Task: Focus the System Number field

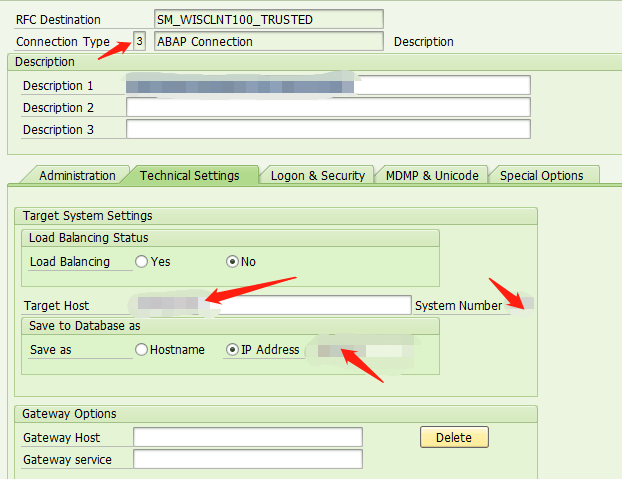Action: pyautogui.click(x=522, y=305)
